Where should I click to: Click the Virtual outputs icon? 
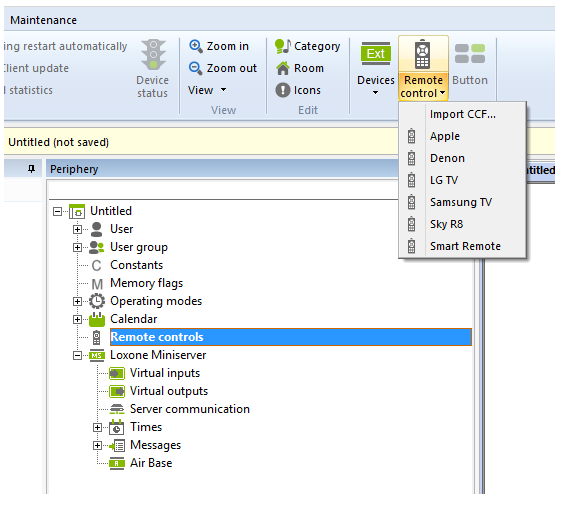(x=117, y=391)
